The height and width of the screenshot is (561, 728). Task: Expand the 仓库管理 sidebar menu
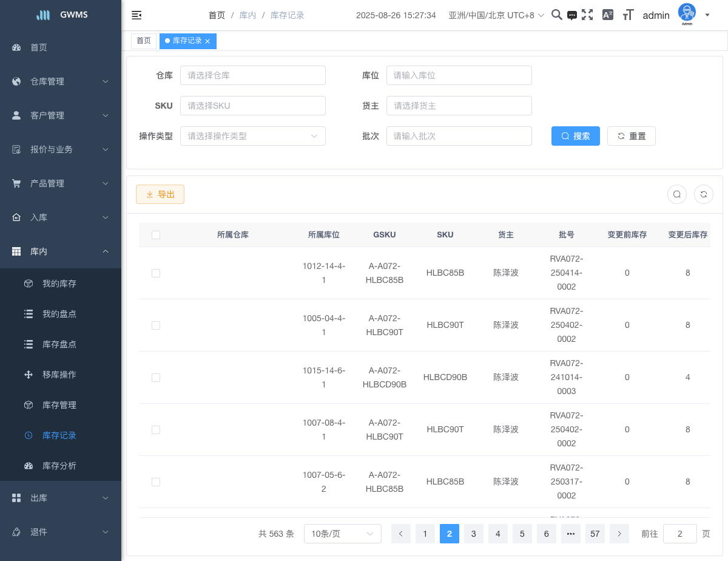[x=61, y=81]
